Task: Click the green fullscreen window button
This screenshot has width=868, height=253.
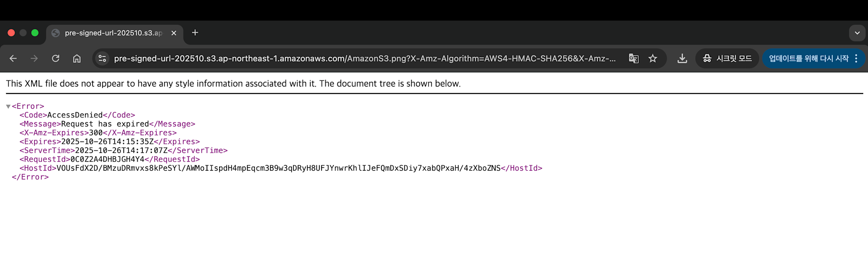Action: (x=35, y=33)
